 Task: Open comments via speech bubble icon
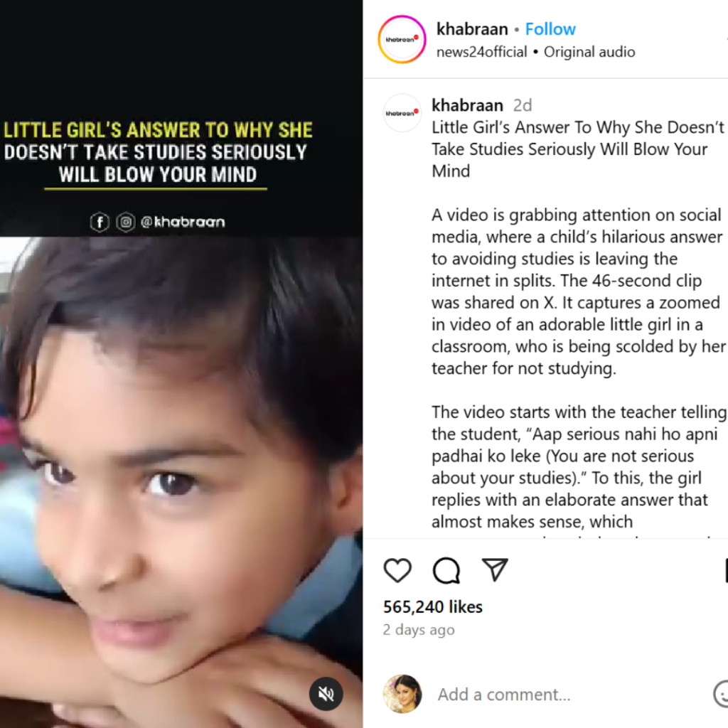tap(446, 570)
